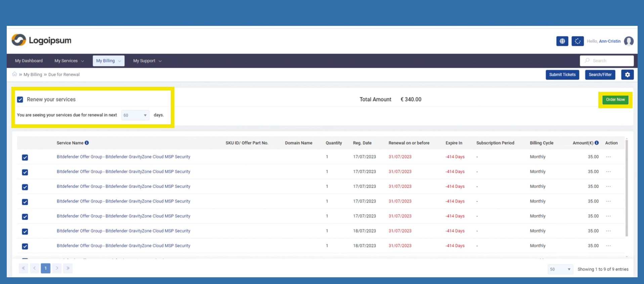The width and height of the screenshot is (644, 284).
Task: Click the Service Name info icon
Action: pos(87,143)
